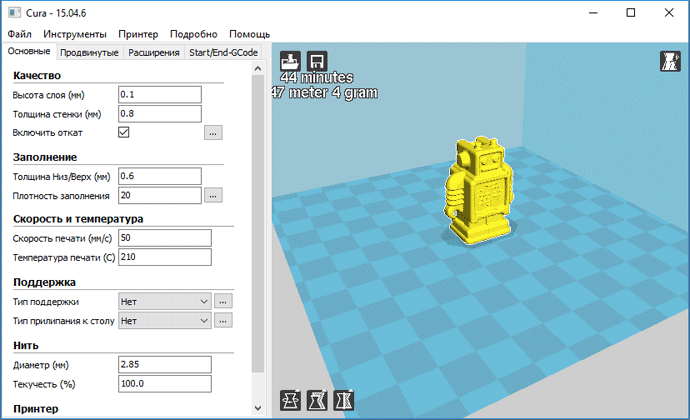690x420 pixels.
Task: Click the settings panel scroll up arrow
Action: click(x=258, y=68)
